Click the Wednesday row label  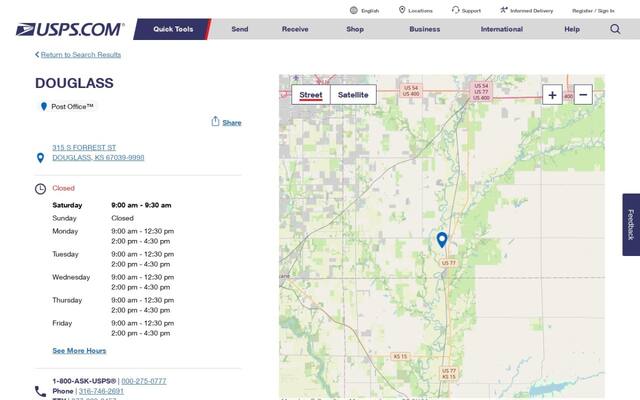click(x=71, y=277)
